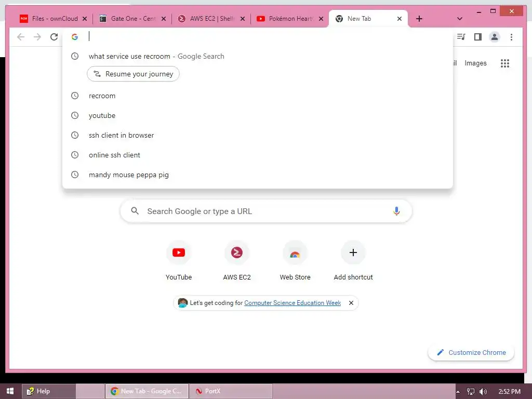The height and width of the screenshot is (399, 532).
Task: Go forward using the forward arrow
Action: click(37, 37)
